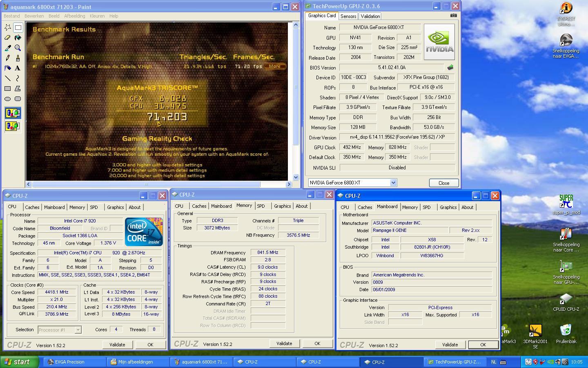Choose the Rectangle shape tool in Paint
This screenshot has width=588, height=368.
[8, 88]
